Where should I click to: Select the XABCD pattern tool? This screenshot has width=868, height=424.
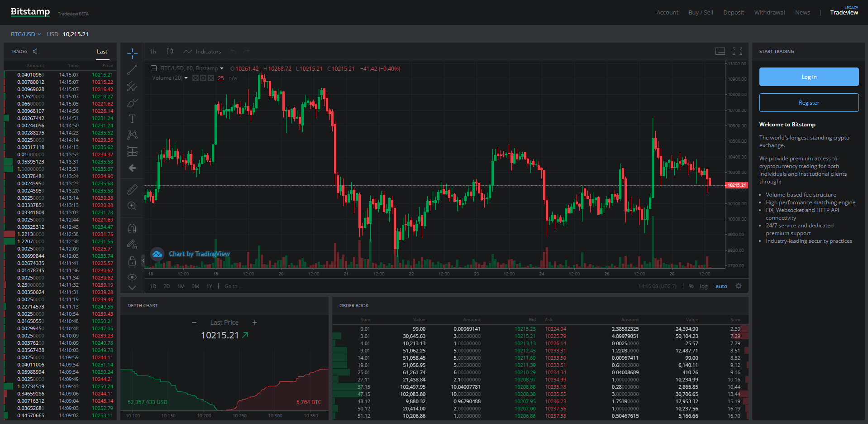132,135
